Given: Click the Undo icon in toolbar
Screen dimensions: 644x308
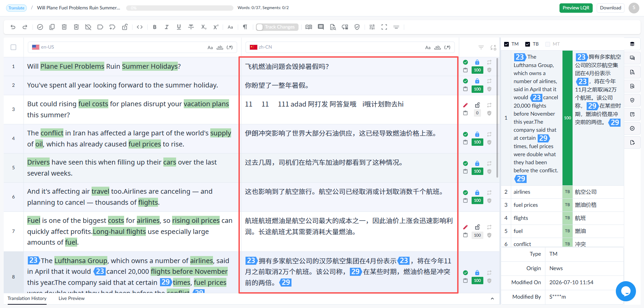Looking at the screenshot, I should click(x=13, y=27).
